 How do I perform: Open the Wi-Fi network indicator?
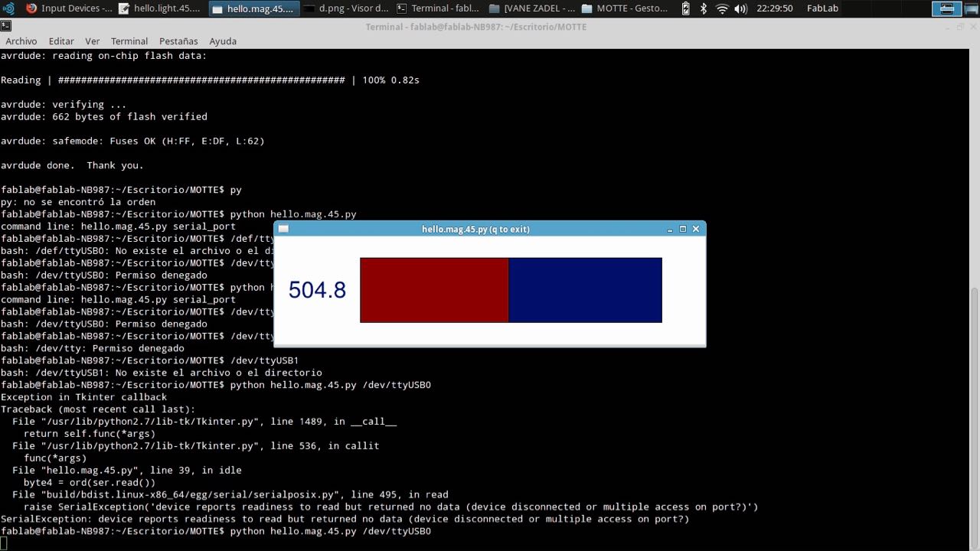pos(722,8)
